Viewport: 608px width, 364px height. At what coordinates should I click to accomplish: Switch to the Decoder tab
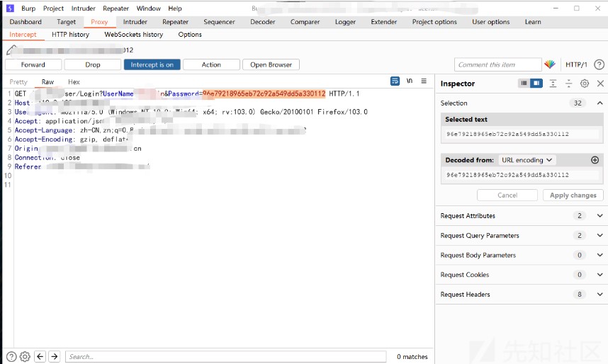[x=262, y=22]
